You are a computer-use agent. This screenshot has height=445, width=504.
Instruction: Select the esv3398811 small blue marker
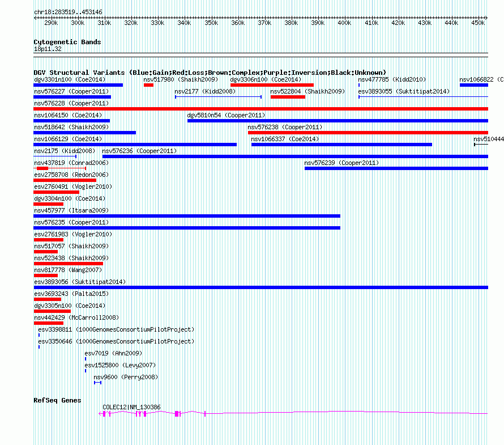coord(39,335)
